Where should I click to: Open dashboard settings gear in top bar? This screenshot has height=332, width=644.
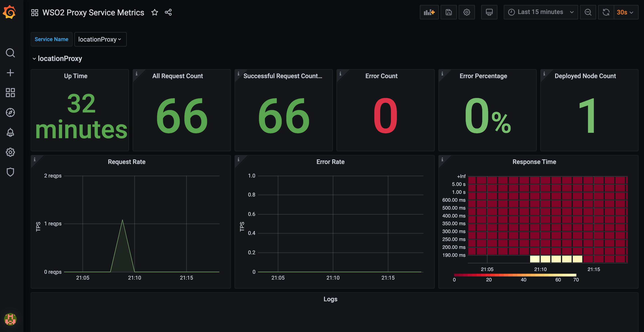[x=467, y=12]
